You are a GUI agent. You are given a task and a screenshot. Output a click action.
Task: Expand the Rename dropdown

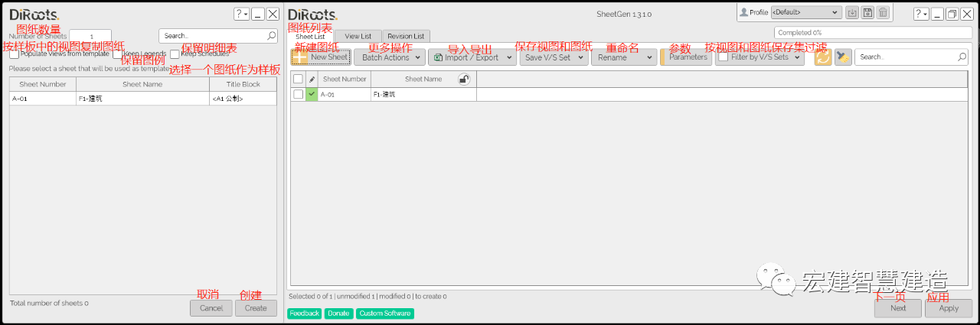coord(623,57)
